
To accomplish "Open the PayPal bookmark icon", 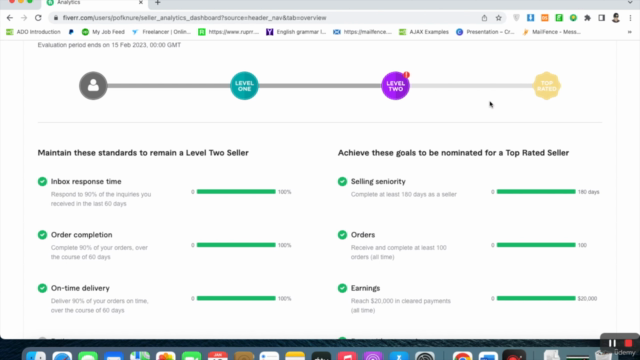I will click(x=71, y=32).
